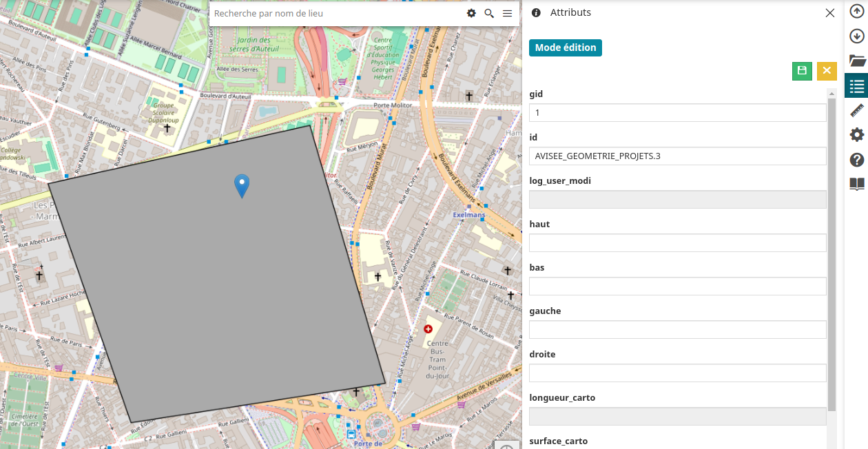Click the gid input field
The image size is (868, 449).
point(677,113)
